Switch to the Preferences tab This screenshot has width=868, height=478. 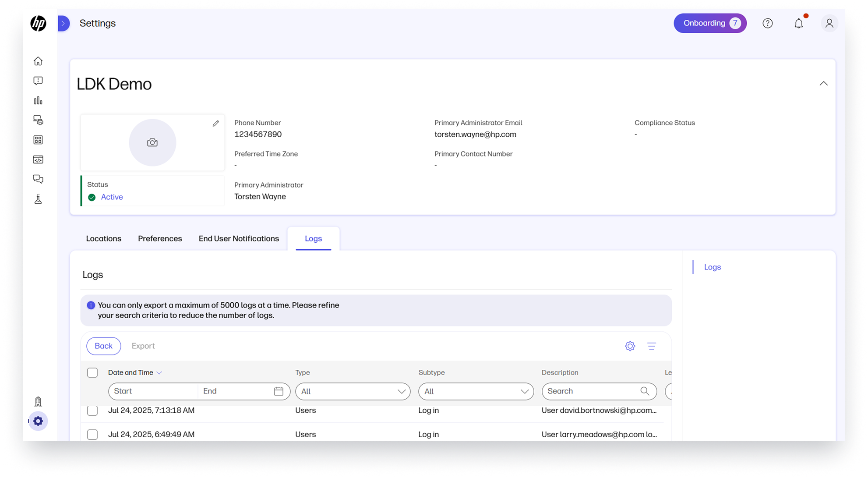[160, 239]
